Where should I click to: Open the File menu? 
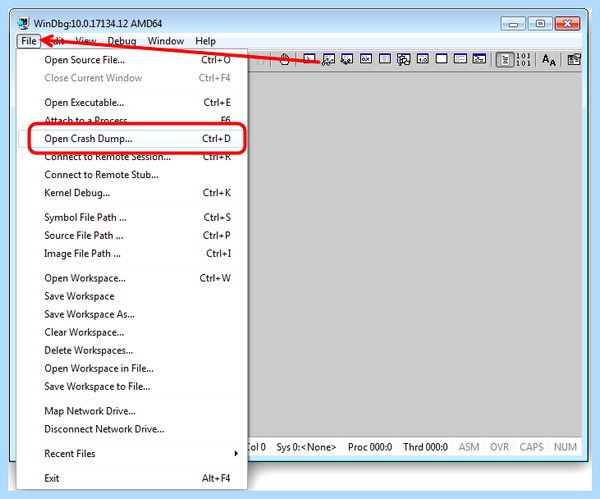29,41
